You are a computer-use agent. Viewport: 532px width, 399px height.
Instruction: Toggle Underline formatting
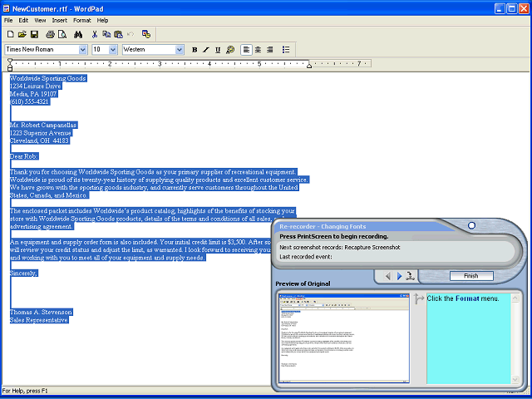point(218,50)
